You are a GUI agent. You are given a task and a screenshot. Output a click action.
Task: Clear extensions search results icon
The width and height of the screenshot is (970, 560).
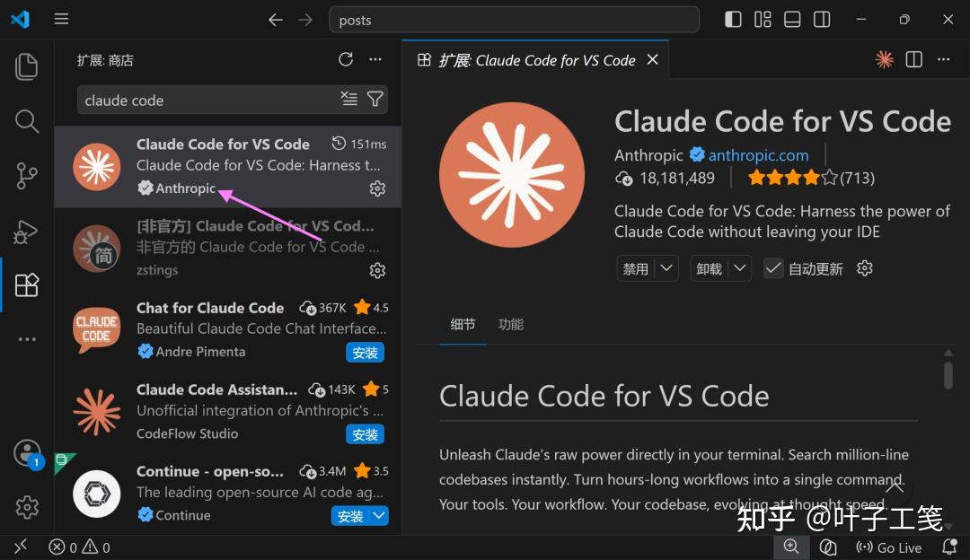point(348,99)
